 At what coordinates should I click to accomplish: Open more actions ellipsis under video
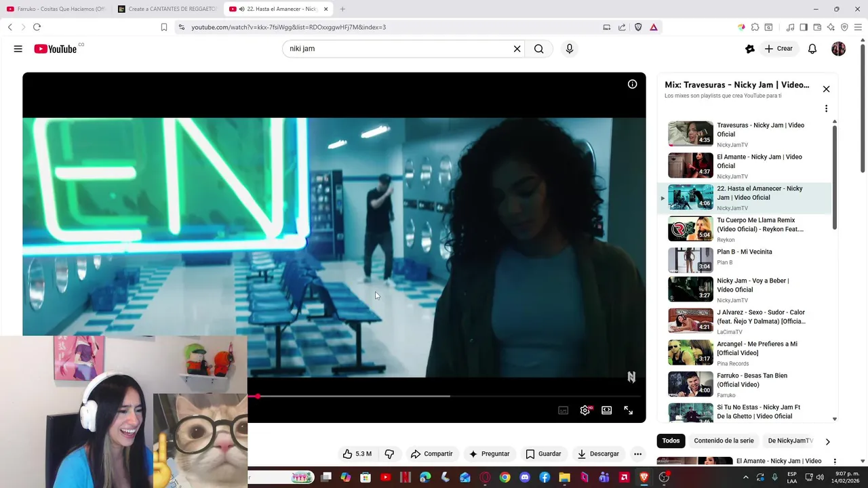637,454
